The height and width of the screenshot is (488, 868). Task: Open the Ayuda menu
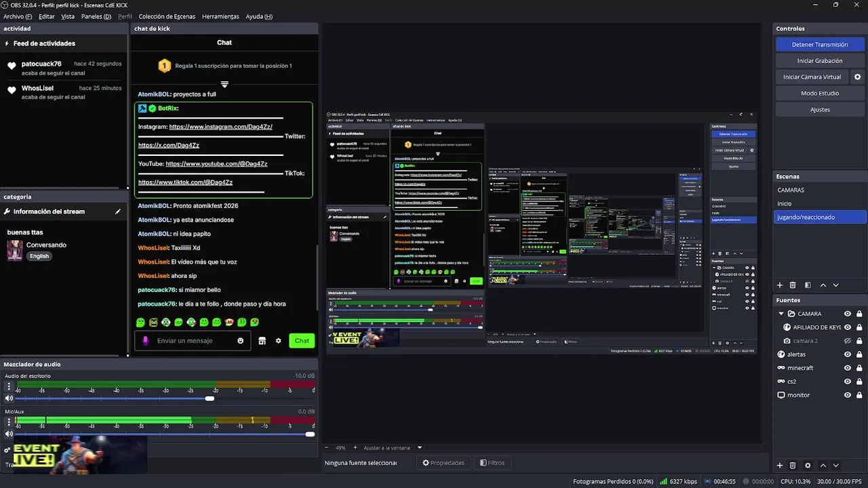tap(259, 16)
